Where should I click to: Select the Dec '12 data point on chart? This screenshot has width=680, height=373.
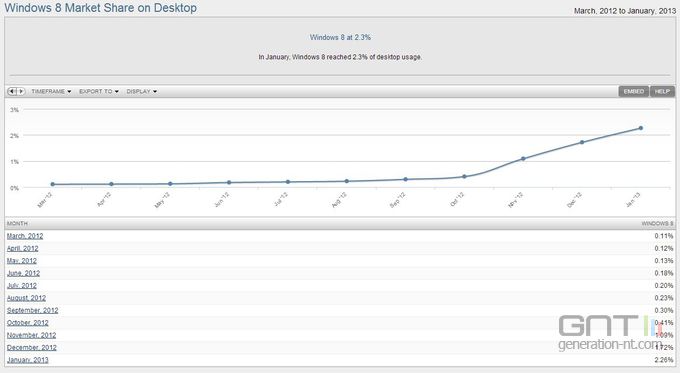point(582,142)
